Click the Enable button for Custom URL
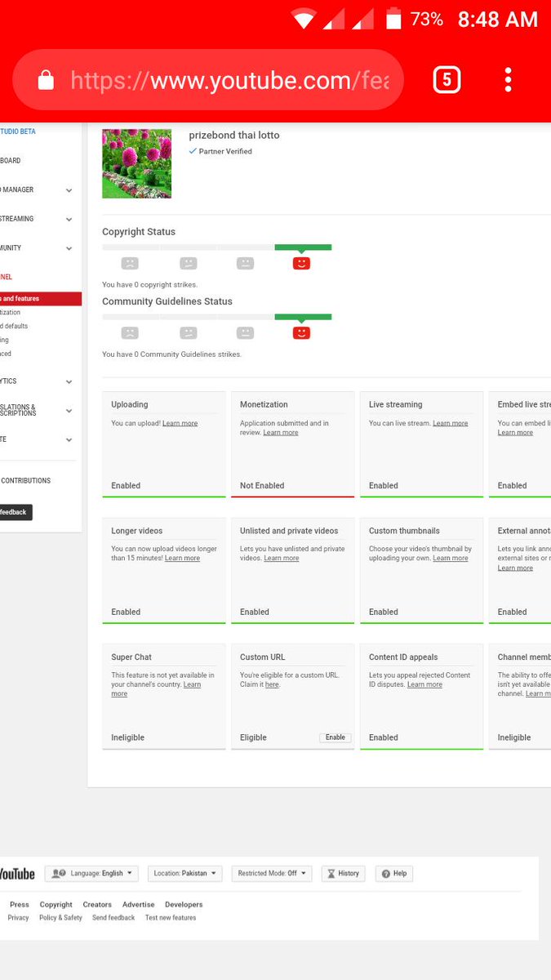 point(335,737)
